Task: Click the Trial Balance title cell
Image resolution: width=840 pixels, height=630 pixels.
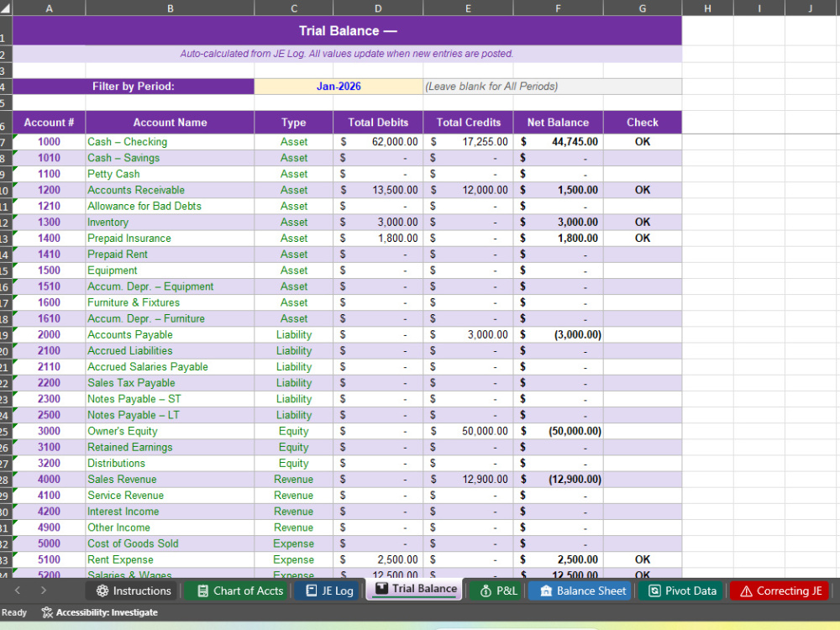Action: (347, 30)
